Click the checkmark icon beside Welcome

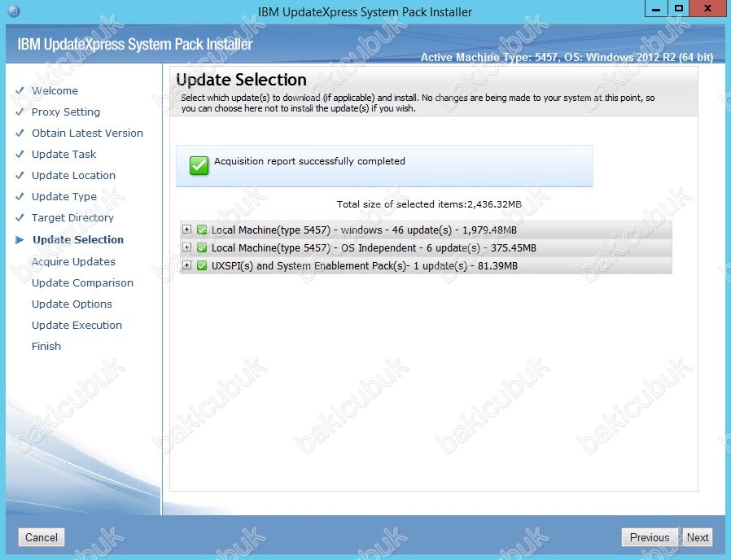pos(20,90)
